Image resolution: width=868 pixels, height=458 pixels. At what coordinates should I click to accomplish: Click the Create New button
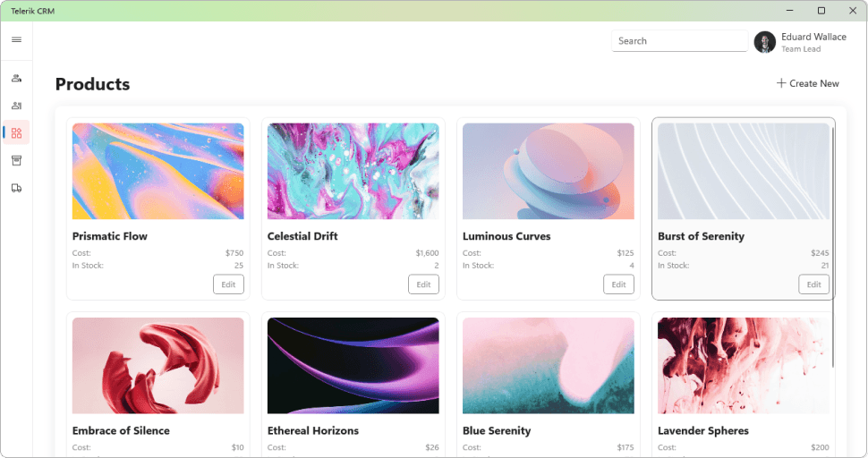808,83
